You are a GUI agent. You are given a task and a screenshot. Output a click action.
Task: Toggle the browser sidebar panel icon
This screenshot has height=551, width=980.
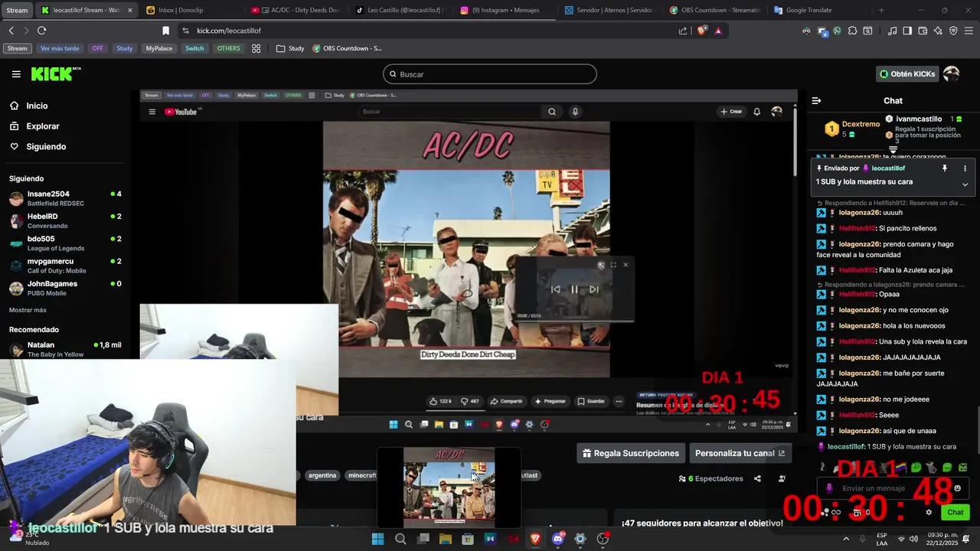tap(907, 31)
